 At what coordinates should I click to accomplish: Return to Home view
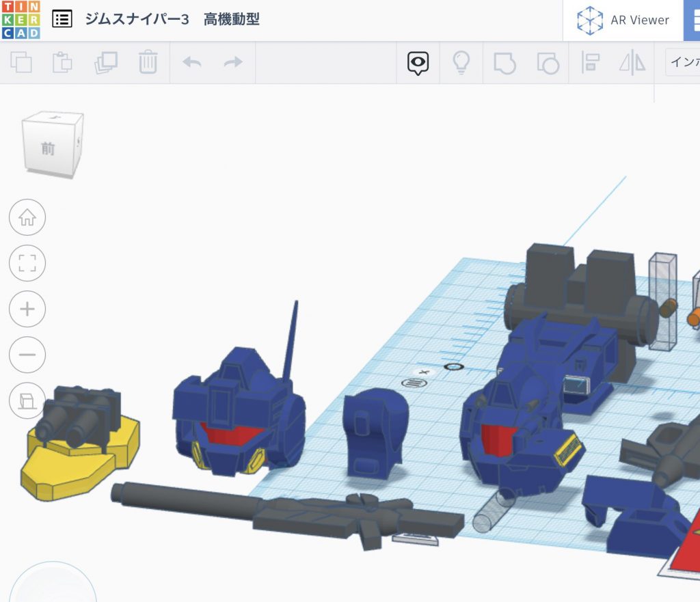point(27,218)
